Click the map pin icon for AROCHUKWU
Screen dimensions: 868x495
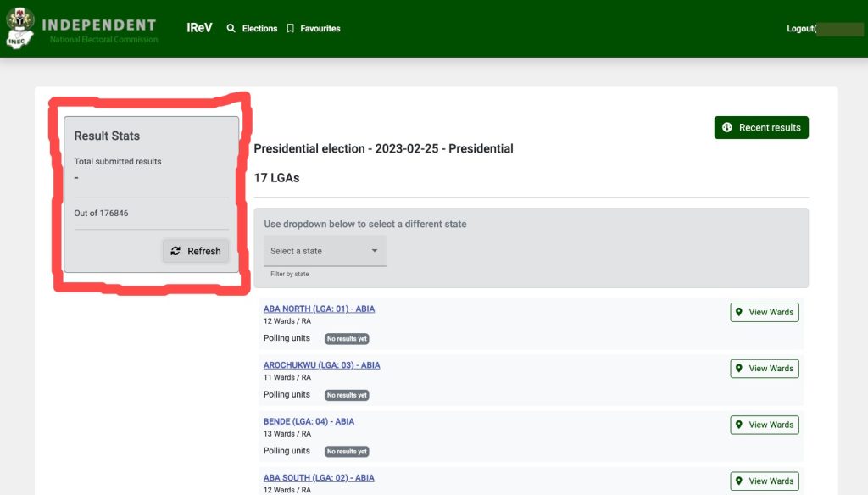coord(739,369)
